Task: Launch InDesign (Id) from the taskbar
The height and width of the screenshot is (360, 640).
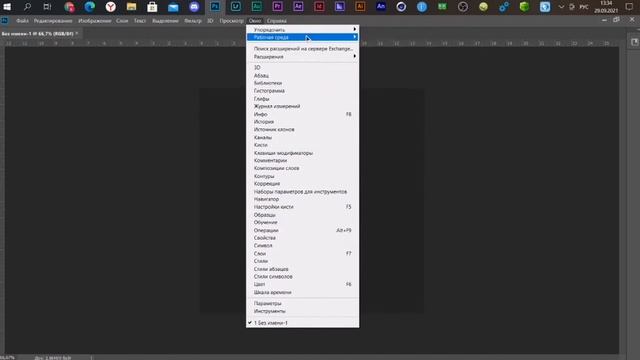Action: pyautogui.click(x=319, y=7)
